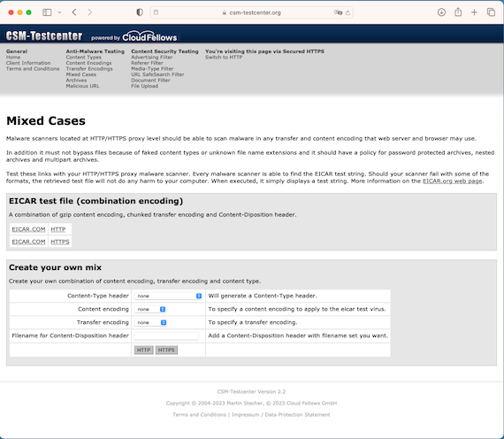This screenshot has width=504, height=439.
Task: Open the Content encoding dropdown
Action: click(x=150, y=309)
